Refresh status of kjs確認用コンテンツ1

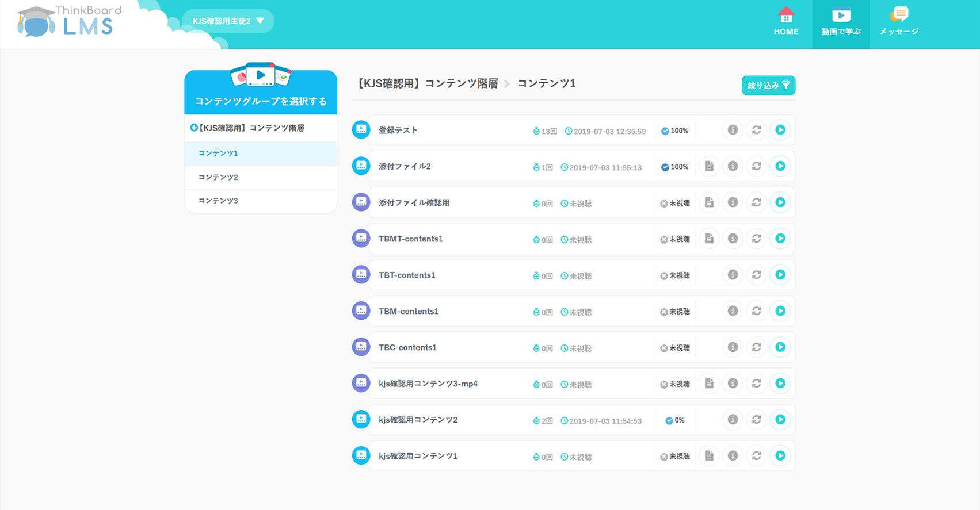(x=757, y=456)
